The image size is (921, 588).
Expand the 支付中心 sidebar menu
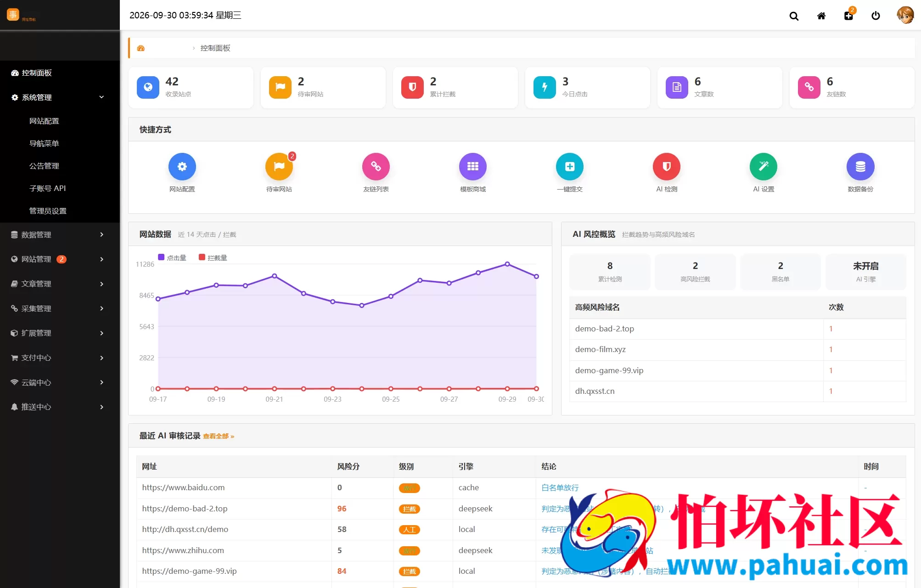[x=60, y=358]
